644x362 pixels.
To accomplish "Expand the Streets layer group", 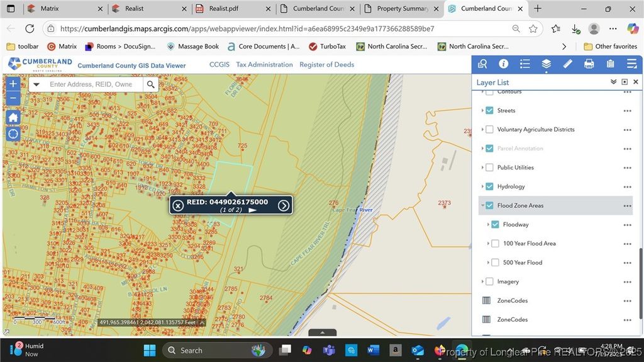I will [482, 111].
